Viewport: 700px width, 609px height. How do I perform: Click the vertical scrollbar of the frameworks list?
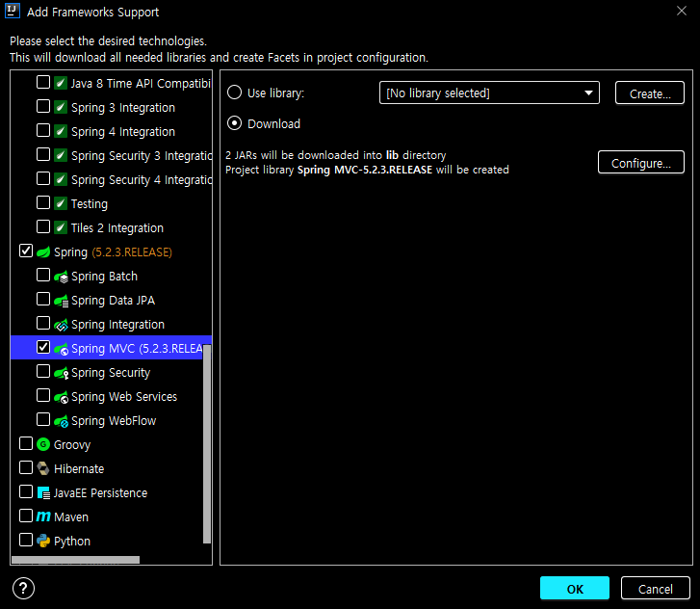pyautogui.click(x=207, y=444)
